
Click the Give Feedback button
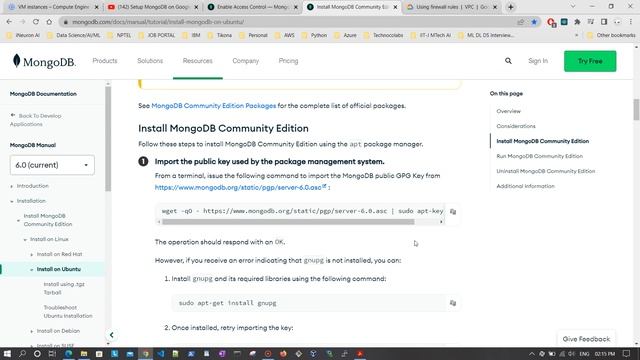point(586,339)
